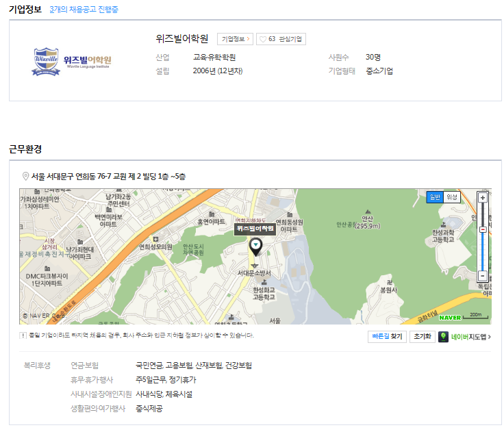Zoom out with the map minus button
The height and width of the screenshot is (432, 504).
483,276
